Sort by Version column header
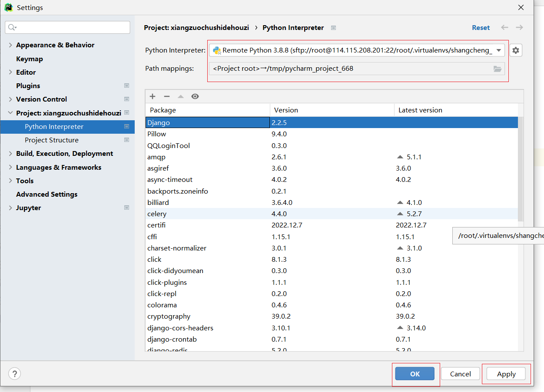Image resolution: width=544 pixels, height=392 pixels. click(332, 110)
